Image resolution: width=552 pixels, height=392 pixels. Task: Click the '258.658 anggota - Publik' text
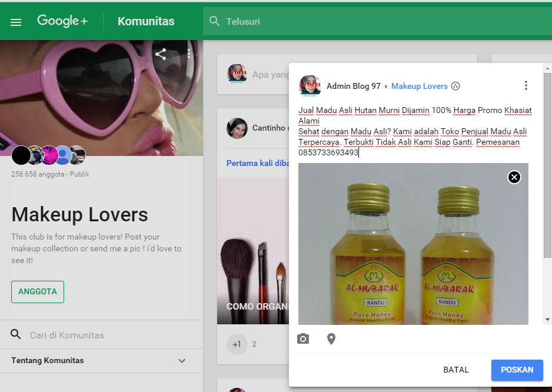(x=50, y=174)
